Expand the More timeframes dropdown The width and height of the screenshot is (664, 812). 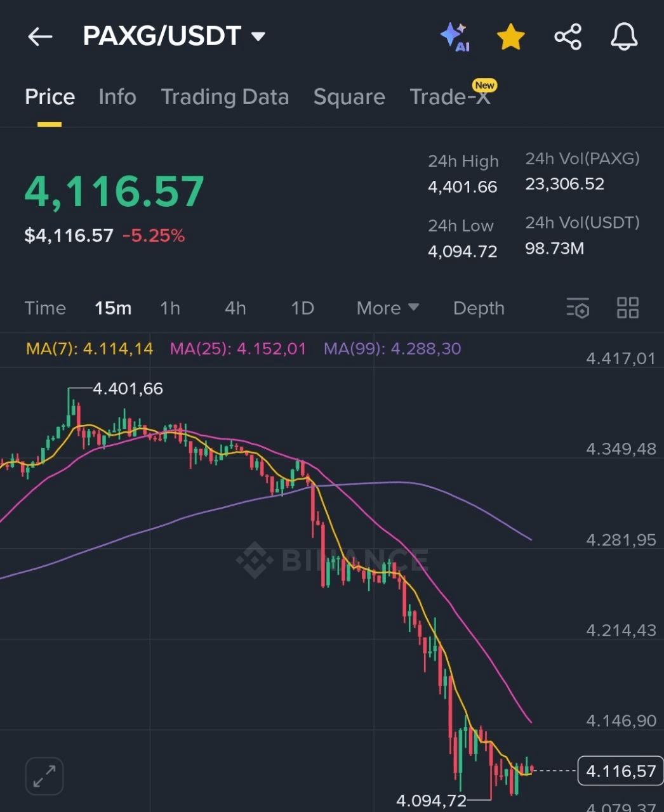pyautogui.click(x=388, y=308)
